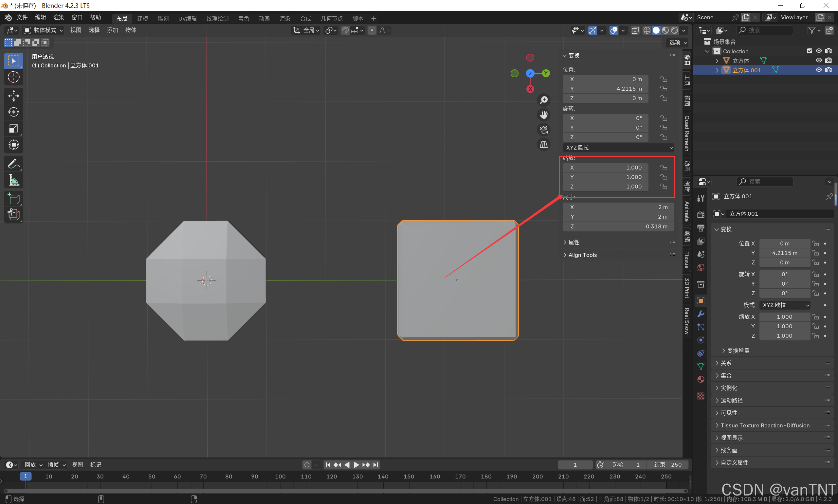Select the Scale tool
This screenshot has height=504, width=838.
(x=14, y=129)
